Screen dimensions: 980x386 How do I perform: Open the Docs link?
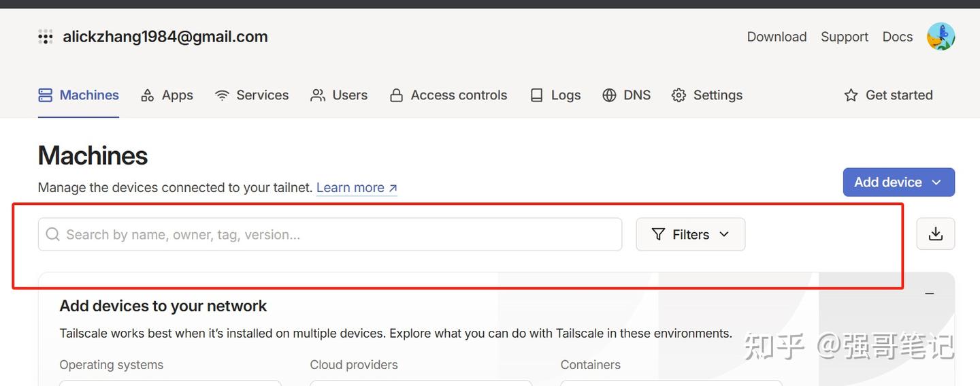tap(897, 37)
